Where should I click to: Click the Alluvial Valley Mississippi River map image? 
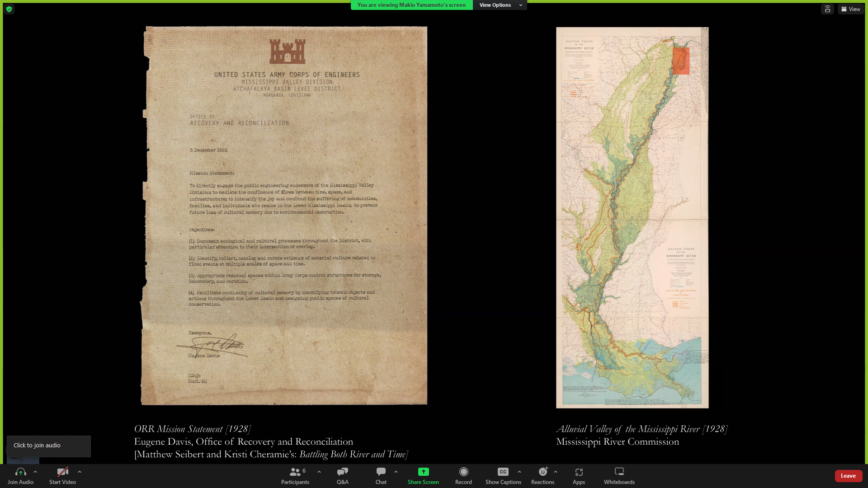(632, 217)
